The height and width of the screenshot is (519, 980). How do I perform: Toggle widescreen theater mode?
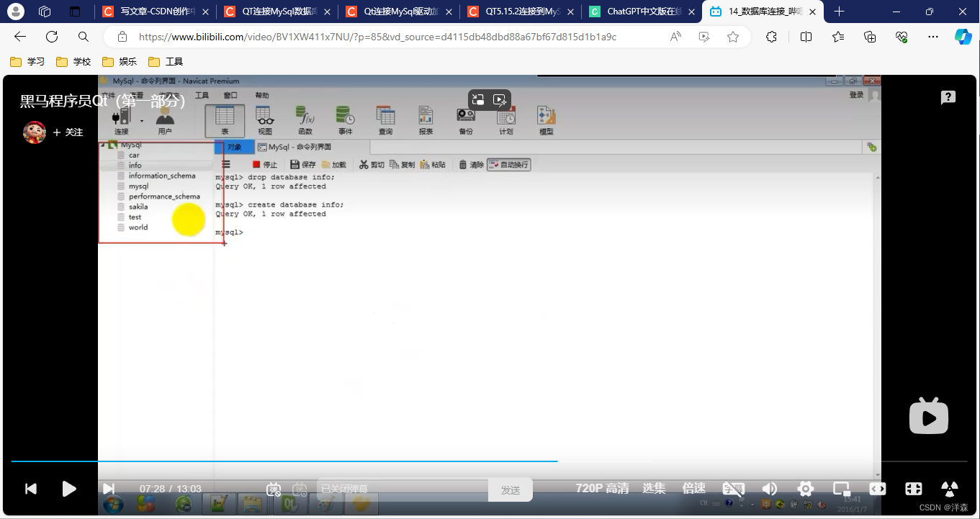878,489
